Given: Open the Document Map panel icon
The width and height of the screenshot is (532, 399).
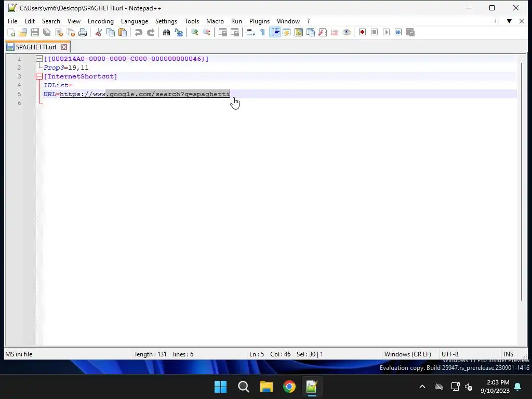Looking at the screenshot, I should point(299,32).
